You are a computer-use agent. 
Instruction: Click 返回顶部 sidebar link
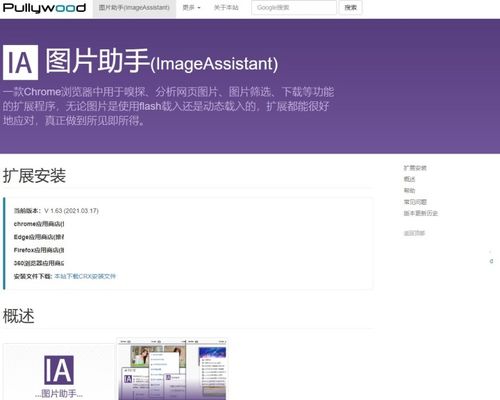pyautogui.click(x=414, y=233)
